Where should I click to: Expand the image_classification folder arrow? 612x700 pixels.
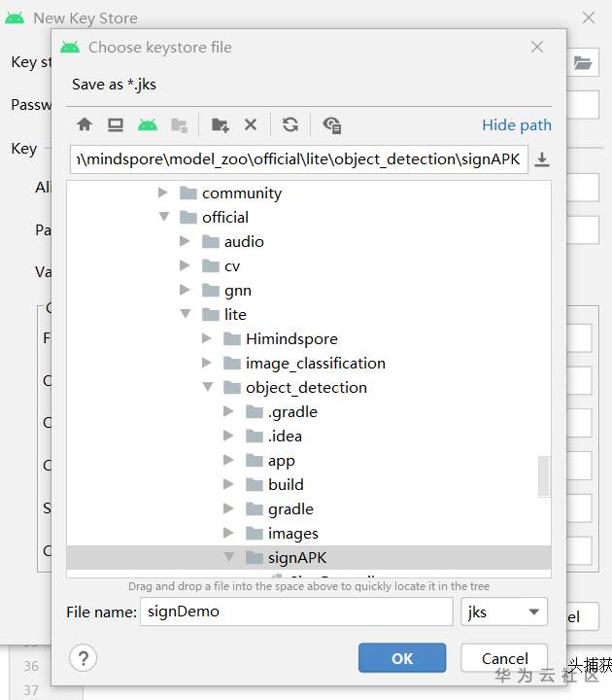click(207, 363)
